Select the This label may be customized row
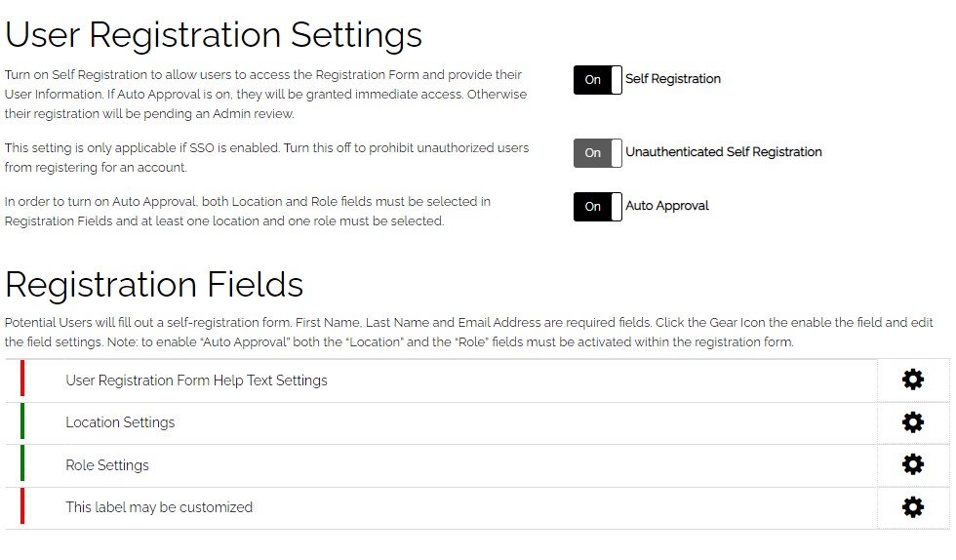956x560 pixels. click(477, 507)
